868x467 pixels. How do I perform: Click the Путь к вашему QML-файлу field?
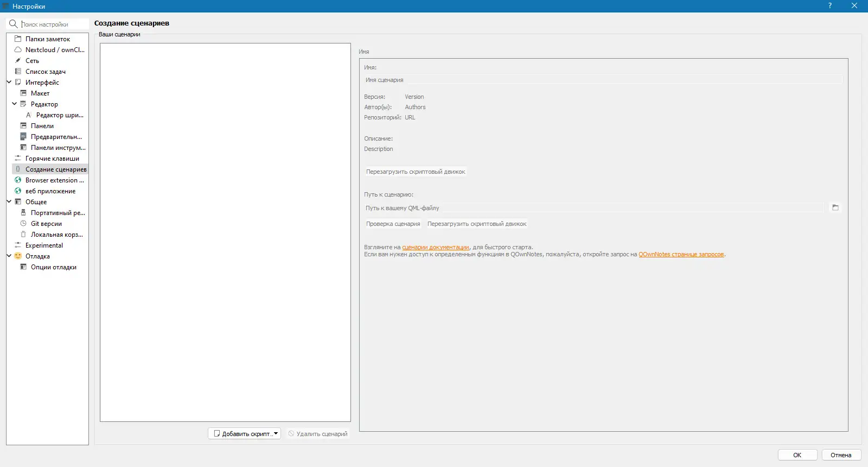pyautogui.click(x=594, y=208)
